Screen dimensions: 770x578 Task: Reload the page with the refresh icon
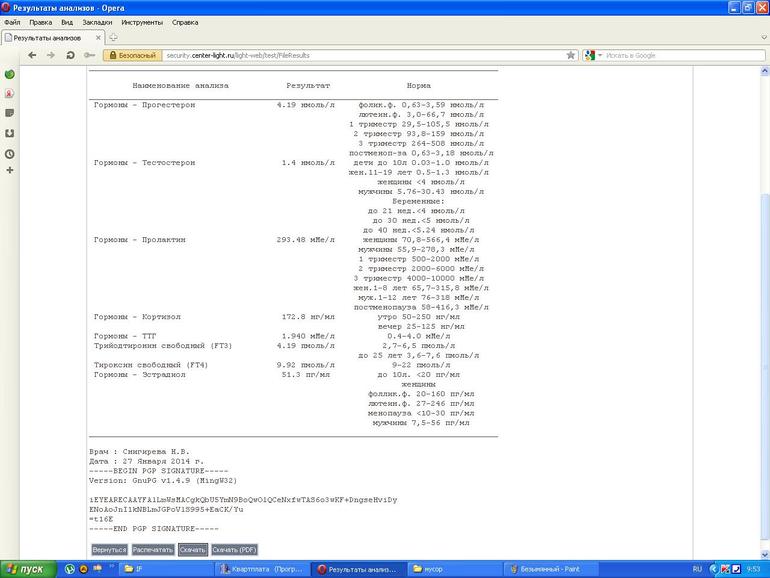(x=70, y=55)
